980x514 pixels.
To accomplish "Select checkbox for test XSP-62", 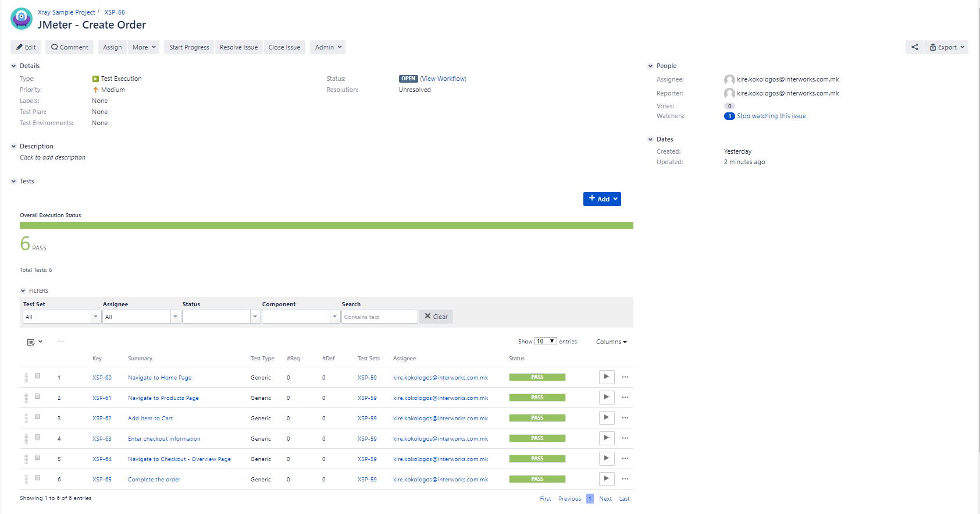I will pos(37,417).
